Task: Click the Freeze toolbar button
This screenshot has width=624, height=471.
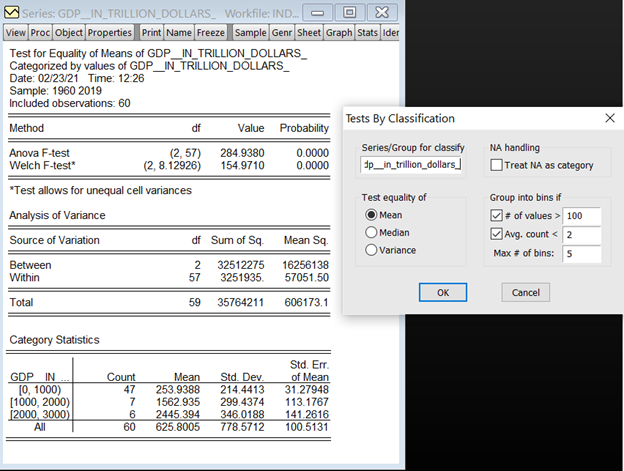Action: pos(211,33)
